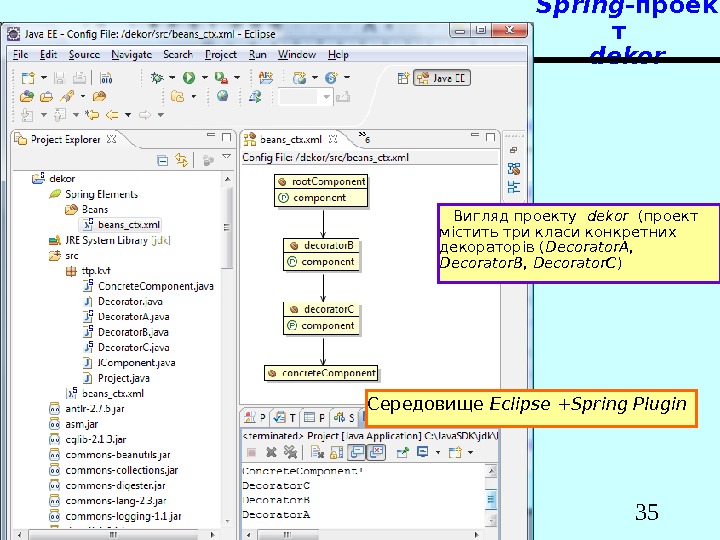Image resolution: width=720 pixels, height=540 pixels.
Task: Click the Restore icon in right trim
Action: click(513, 150)
